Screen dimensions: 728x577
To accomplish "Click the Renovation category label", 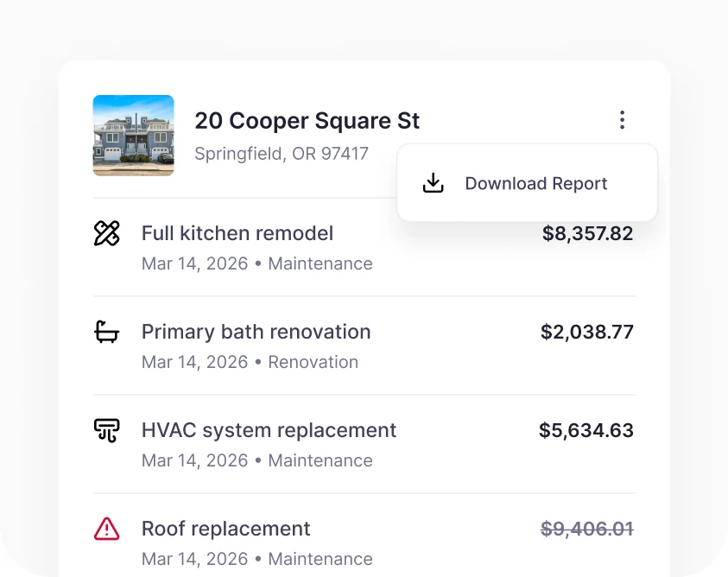I will [313, 362].
